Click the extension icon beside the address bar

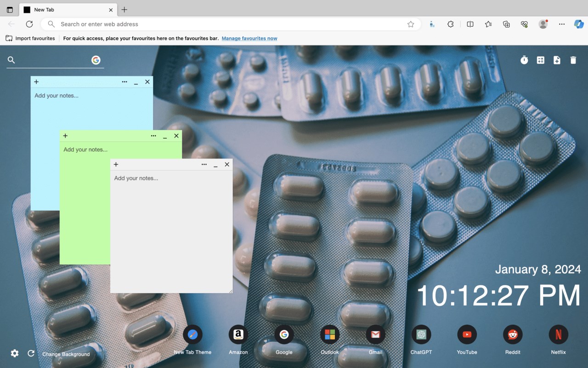pos(432,24)
